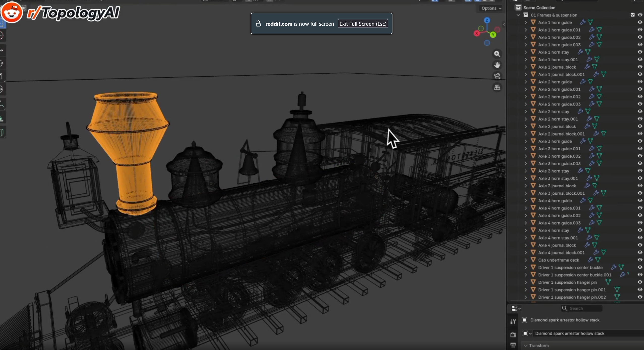Select Driver 1 suspension hanger pin item
Screen dimensions: 644x350
pos(567,282)
